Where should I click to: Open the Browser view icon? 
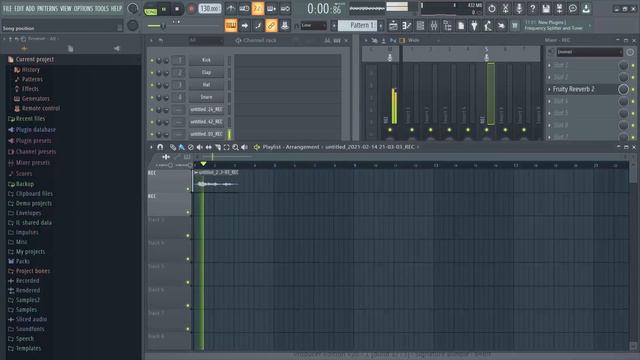(x=447, y=26)
